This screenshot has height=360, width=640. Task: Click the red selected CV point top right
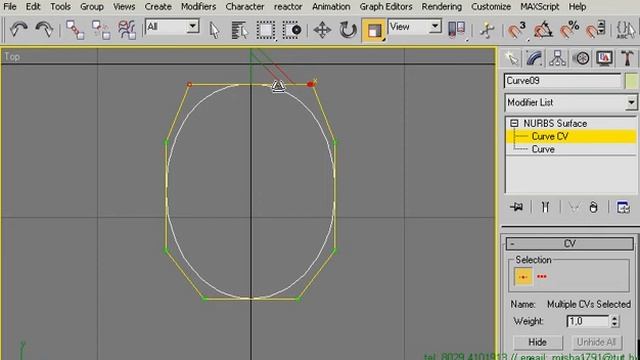[x=310, y=84]
